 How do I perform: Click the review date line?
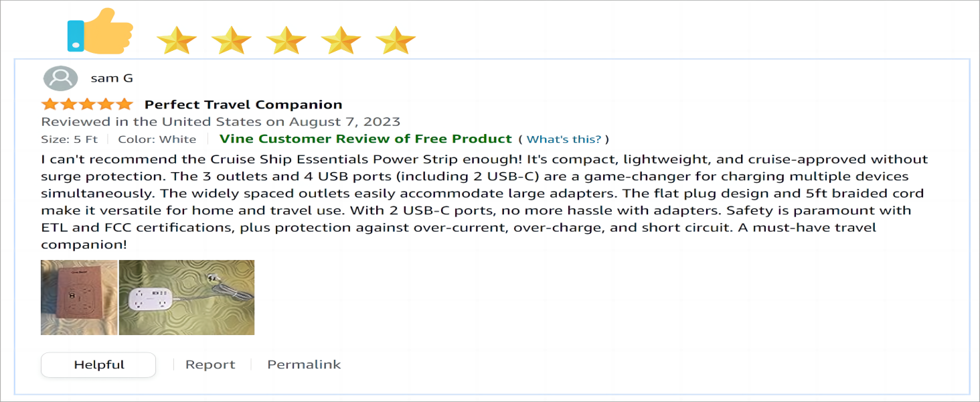click(221, 122)
